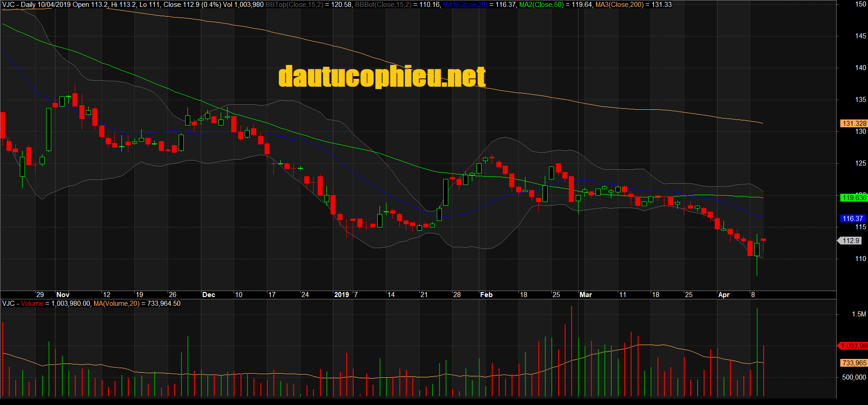
Task: Click the MA(Volume,20) label in lower pane
Action: 116,304
